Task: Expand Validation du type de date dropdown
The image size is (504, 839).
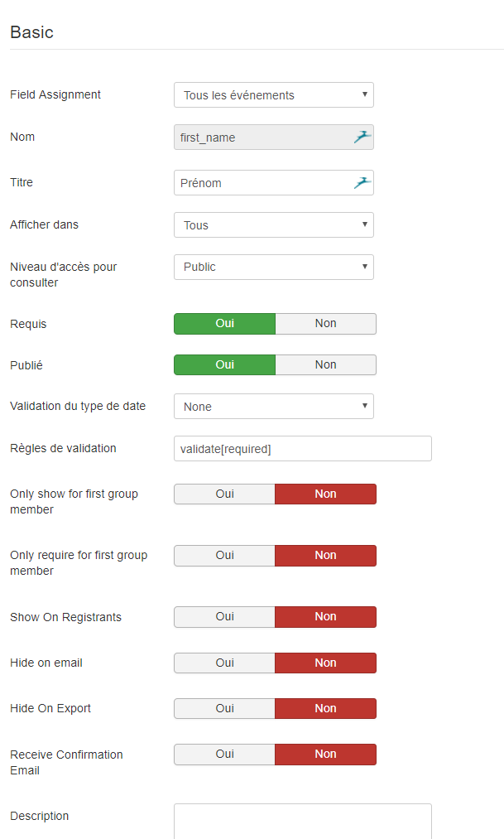Action: 274,407
